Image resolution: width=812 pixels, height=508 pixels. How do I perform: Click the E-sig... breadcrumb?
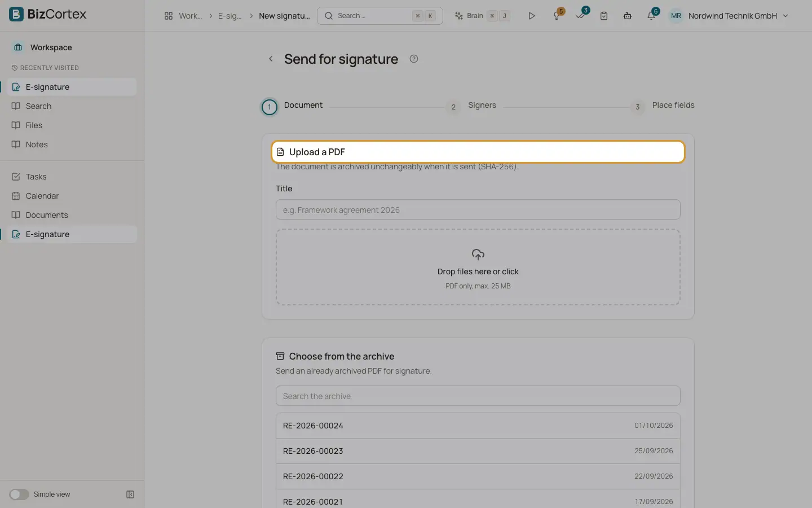230,16
